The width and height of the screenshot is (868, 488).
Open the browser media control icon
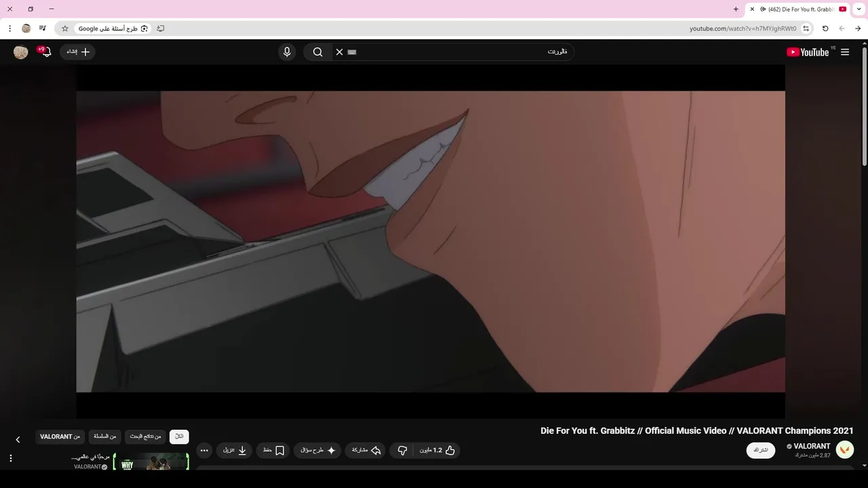43,28
